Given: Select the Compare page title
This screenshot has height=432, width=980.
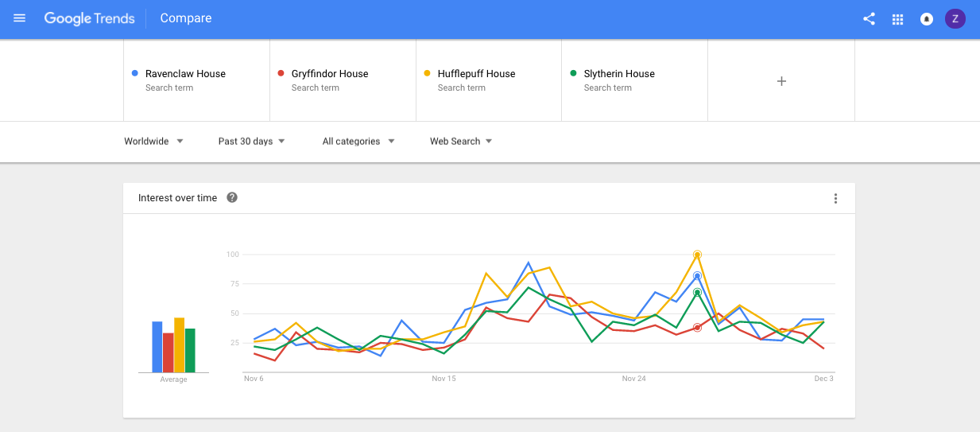Looking at the screenshot, I should tap(186, 18).
